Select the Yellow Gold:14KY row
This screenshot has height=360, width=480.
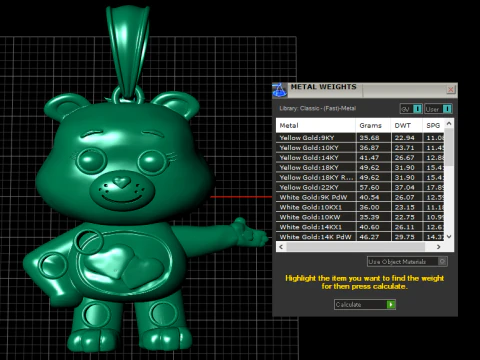click(x=360, y=158)
